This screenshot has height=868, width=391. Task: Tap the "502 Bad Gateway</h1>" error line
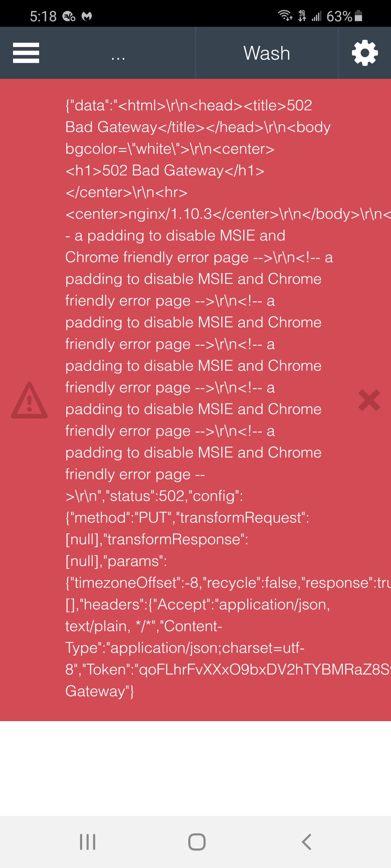click(165, 170)
